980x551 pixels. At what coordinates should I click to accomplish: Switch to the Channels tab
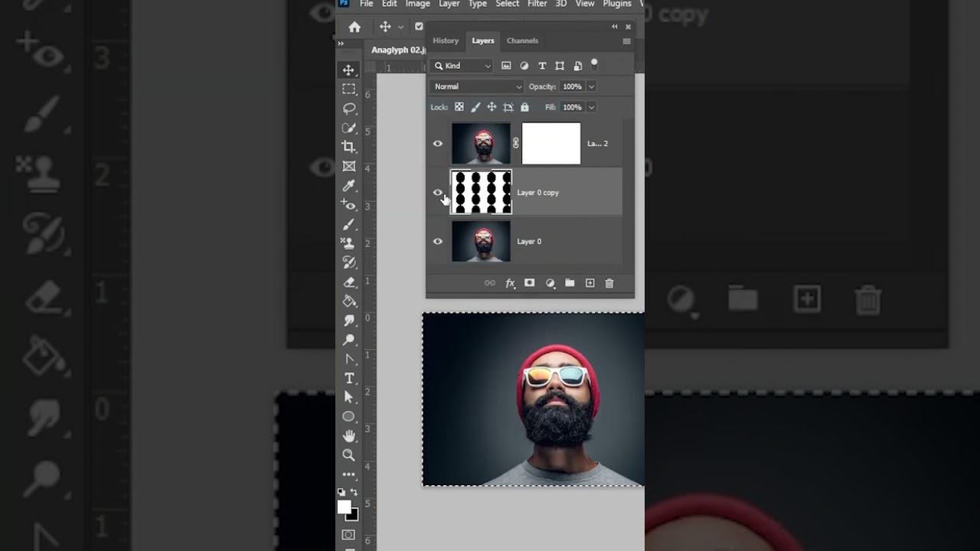click(522, 41)
